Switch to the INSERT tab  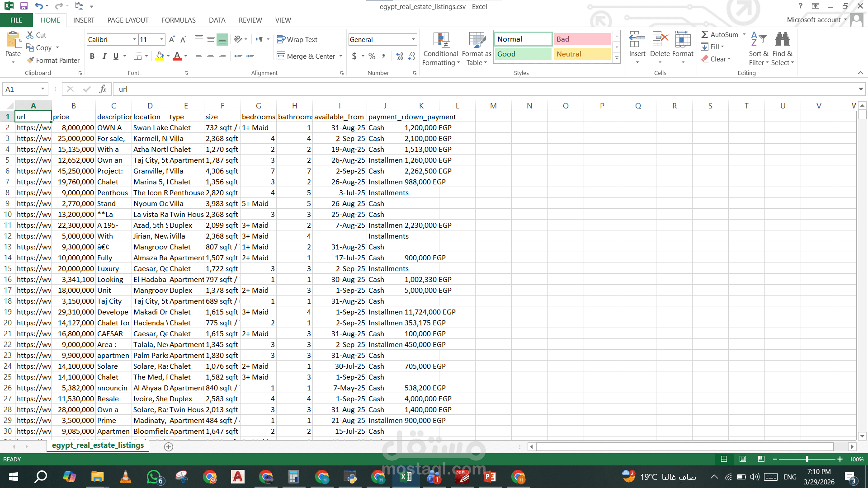[x=84, y=20]
